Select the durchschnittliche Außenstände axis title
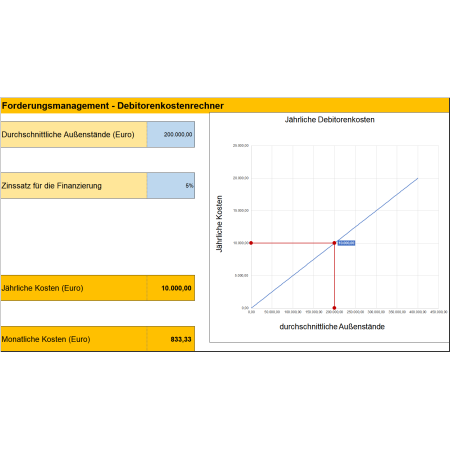Screen dimensions: 450x450 pyautogui.click(x=332, y=327)
